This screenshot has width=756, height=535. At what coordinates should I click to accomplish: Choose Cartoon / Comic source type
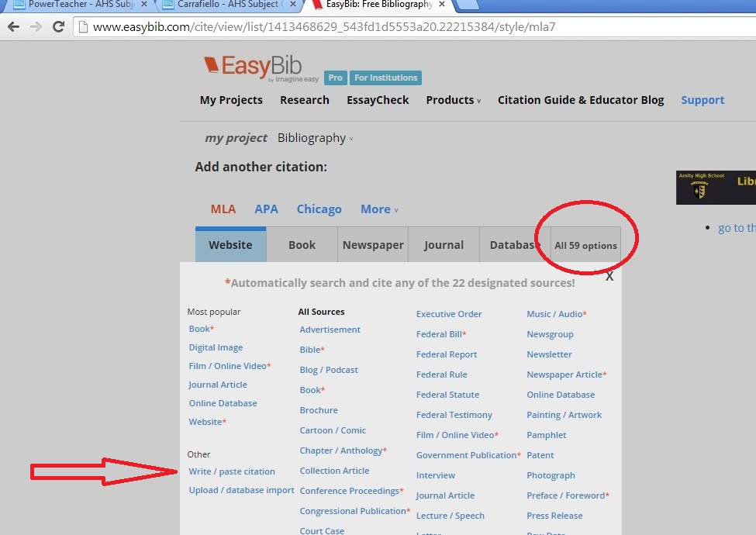coord(333,430)
